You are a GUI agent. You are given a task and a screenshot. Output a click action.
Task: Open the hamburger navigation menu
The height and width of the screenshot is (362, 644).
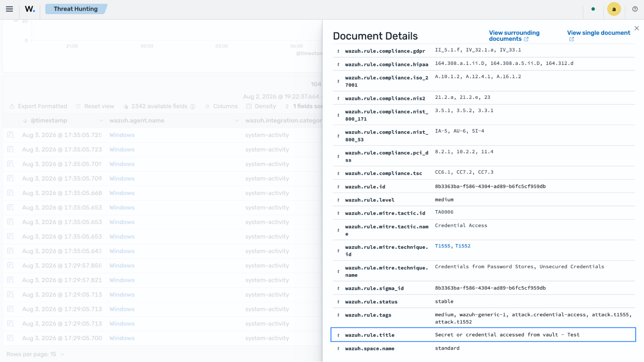point(9,9)
